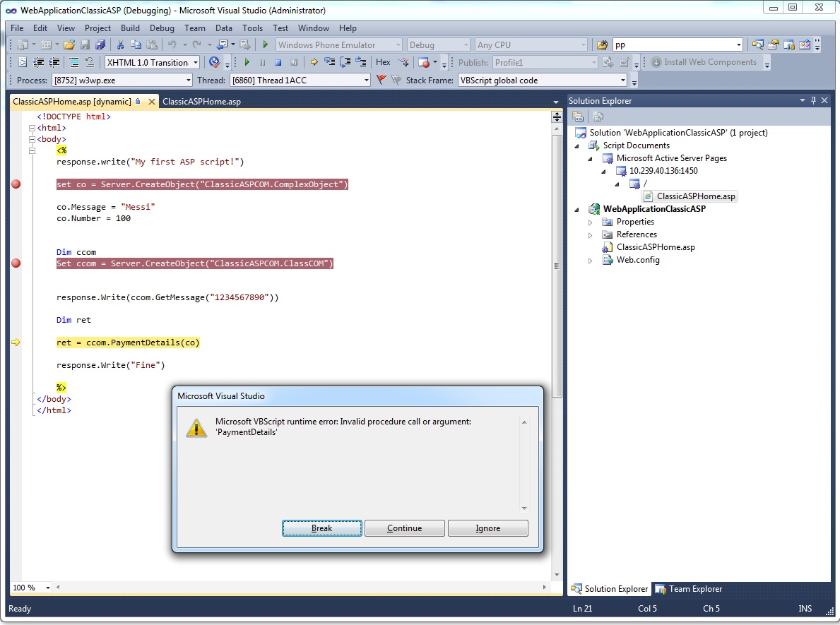
Task: Open the Tools menu
Action: point(252,28)
